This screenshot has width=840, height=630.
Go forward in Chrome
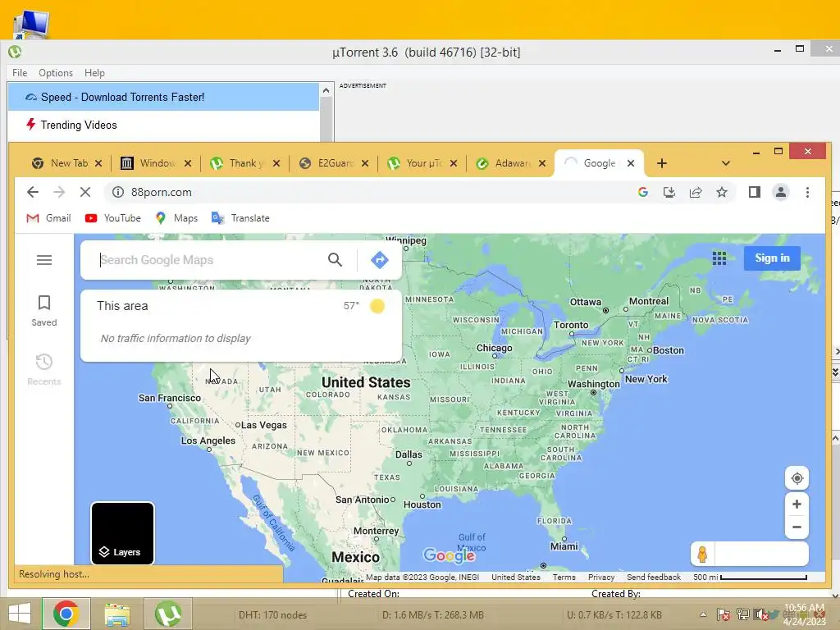pos(59,192)
